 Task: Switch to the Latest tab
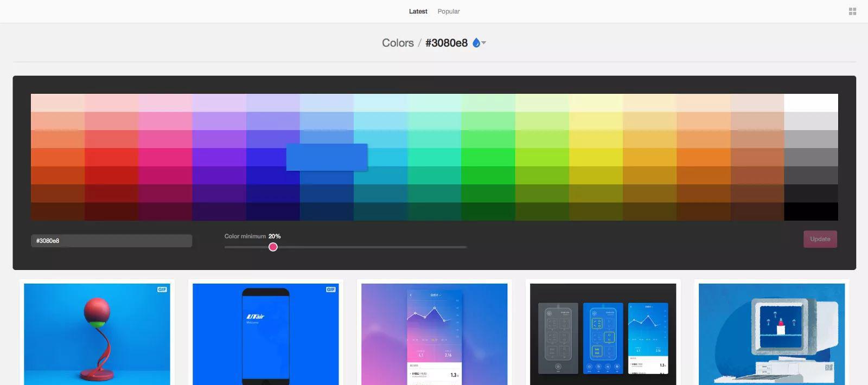(x=418, y=11)
